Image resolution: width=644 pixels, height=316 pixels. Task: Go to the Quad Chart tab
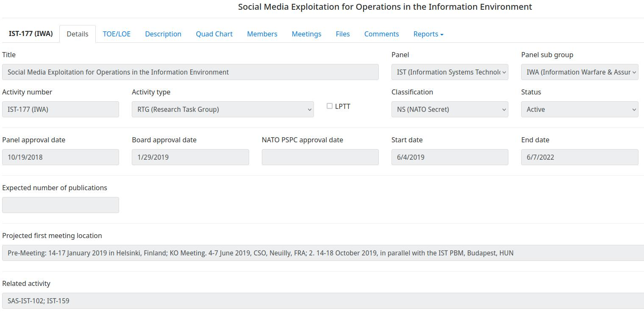pyautogui.click(x=214, y=34)
